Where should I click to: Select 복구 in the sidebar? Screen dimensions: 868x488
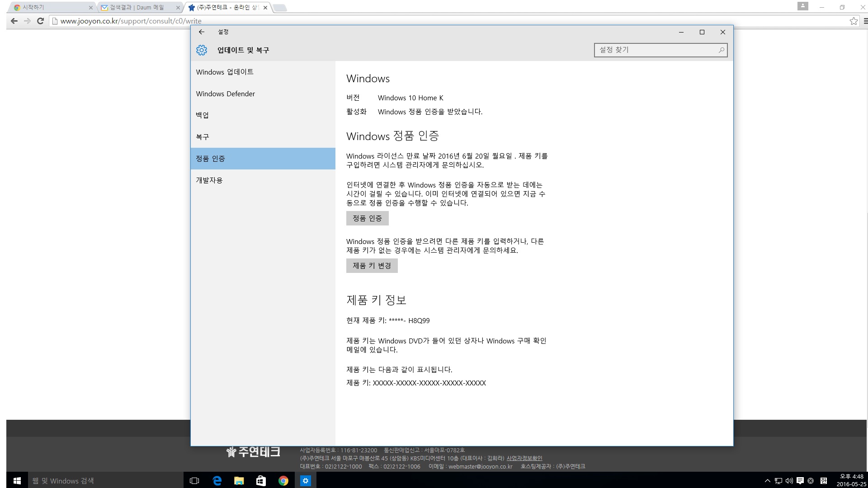[263, 137]
